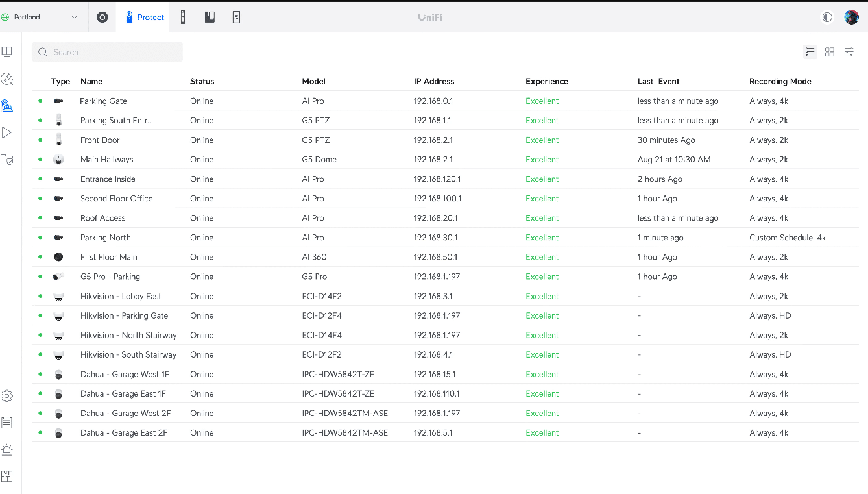868x494 pixels.
Task: Switch to list view layout
Action: (x=810, y=52)
